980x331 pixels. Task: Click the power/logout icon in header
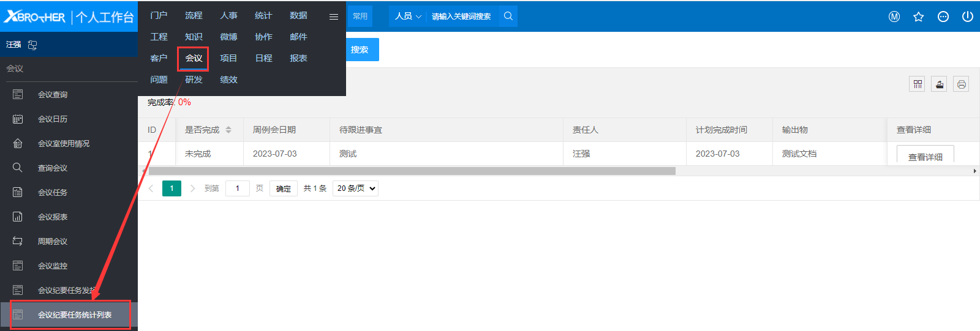pyautogui.click(x=968, y=17)
